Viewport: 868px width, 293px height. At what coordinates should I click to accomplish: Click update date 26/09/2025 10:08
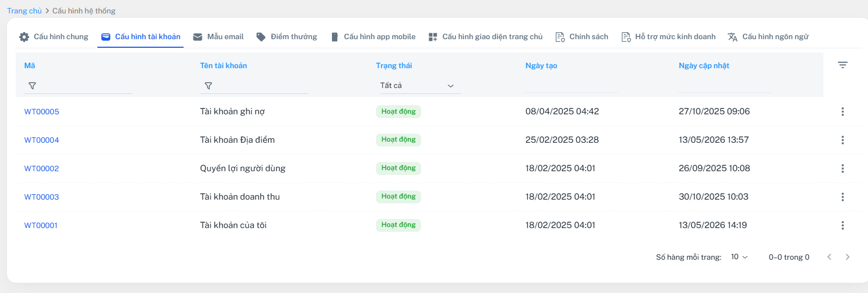point(714,169)
